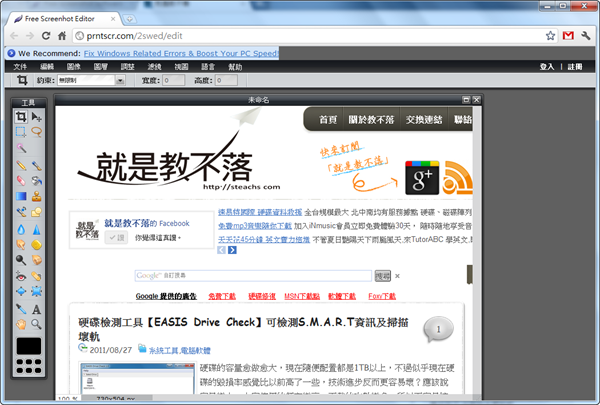This screenshot has height=405, width=600.
Task: Open the browser home page button
Action: click(62, 36)
